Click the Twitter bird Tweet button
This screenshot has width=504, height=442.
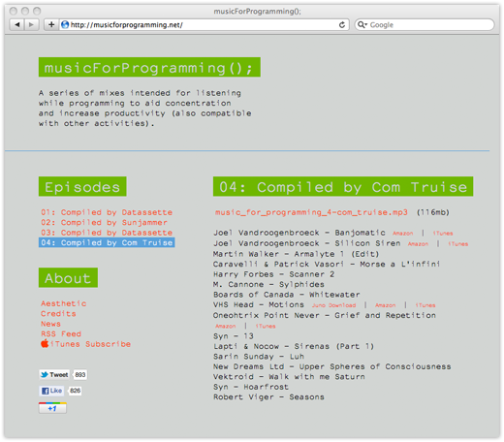[54, 374]
